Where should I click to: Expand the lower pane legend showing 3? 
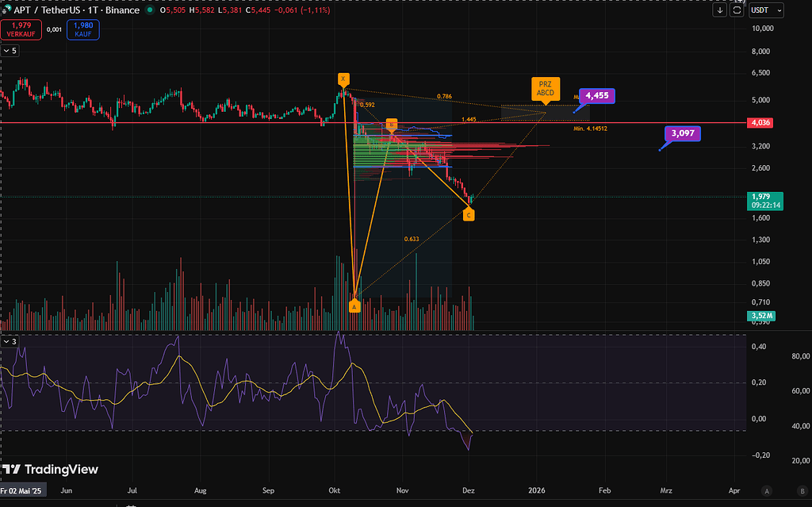10,341
